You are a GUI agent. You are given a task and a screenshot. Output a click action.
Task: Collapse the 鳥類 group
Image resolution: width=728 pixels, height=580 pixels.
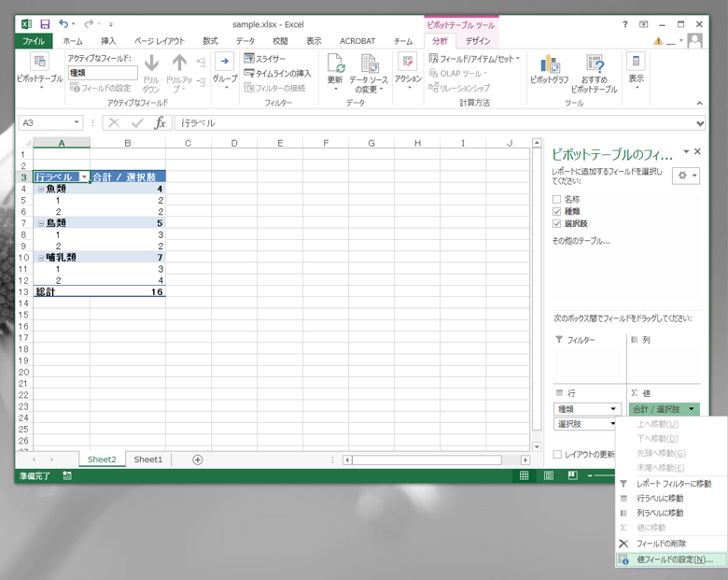point(41,223)
